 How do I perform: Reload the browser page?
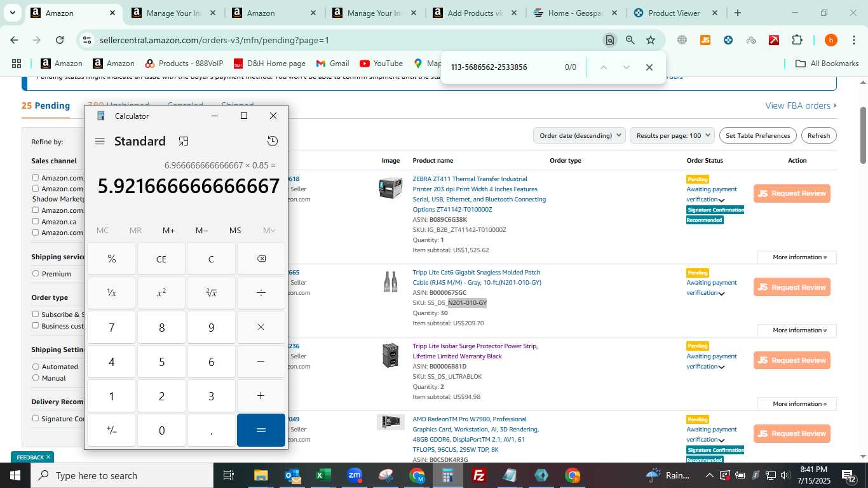click(x=60, y=40)
